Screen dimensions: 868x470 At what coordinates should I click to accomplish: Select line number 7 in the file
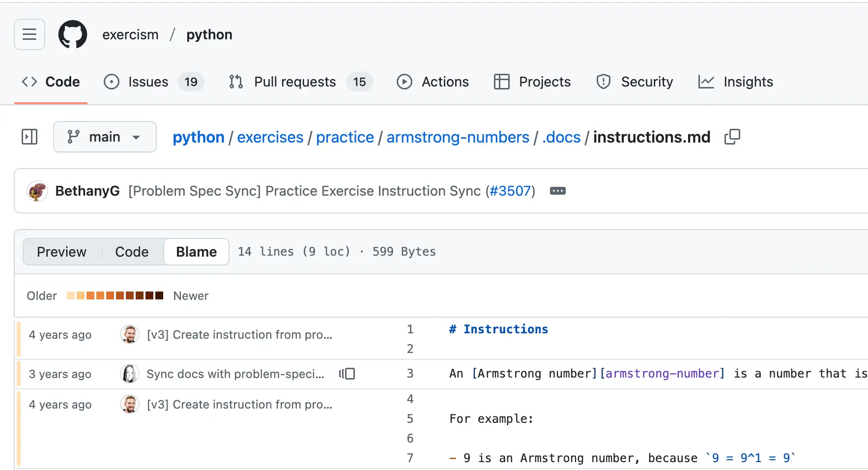(x=410, y=458)
